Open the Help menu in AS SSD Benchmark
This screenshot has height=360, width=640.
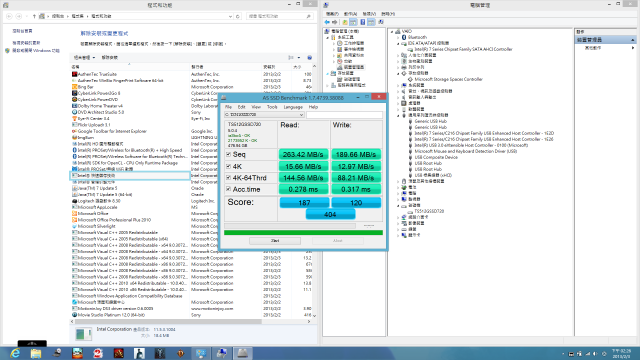pos(313,107)
